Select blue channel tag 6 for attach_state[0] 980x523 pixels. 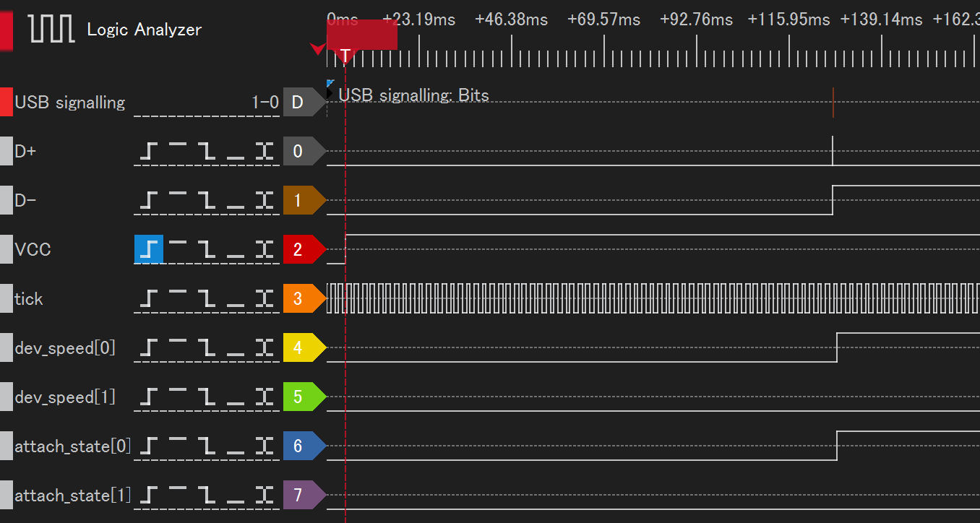pyautogui.click(x=304, y=446)
